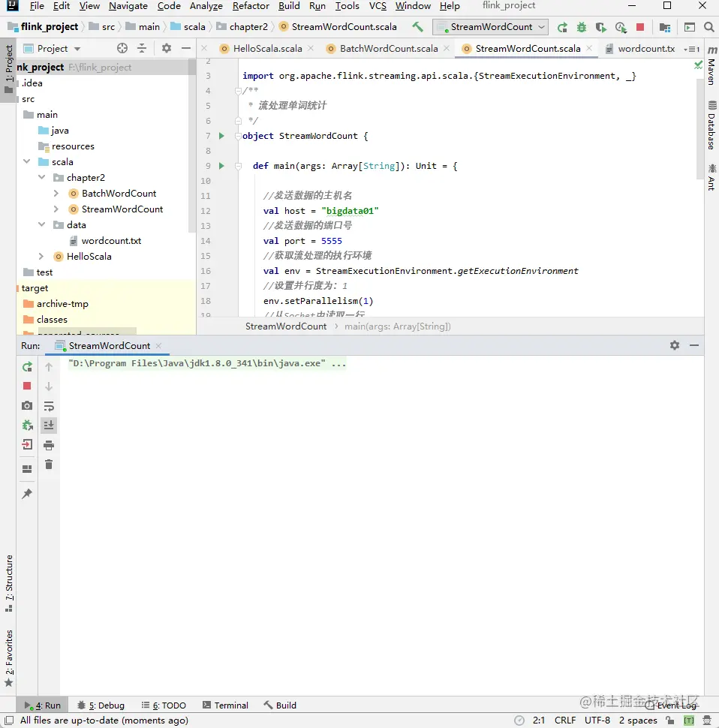Viewport: 719px width, 728px height.
Task: Expand the StreamWordCount tree node
Action: [56, 209]
